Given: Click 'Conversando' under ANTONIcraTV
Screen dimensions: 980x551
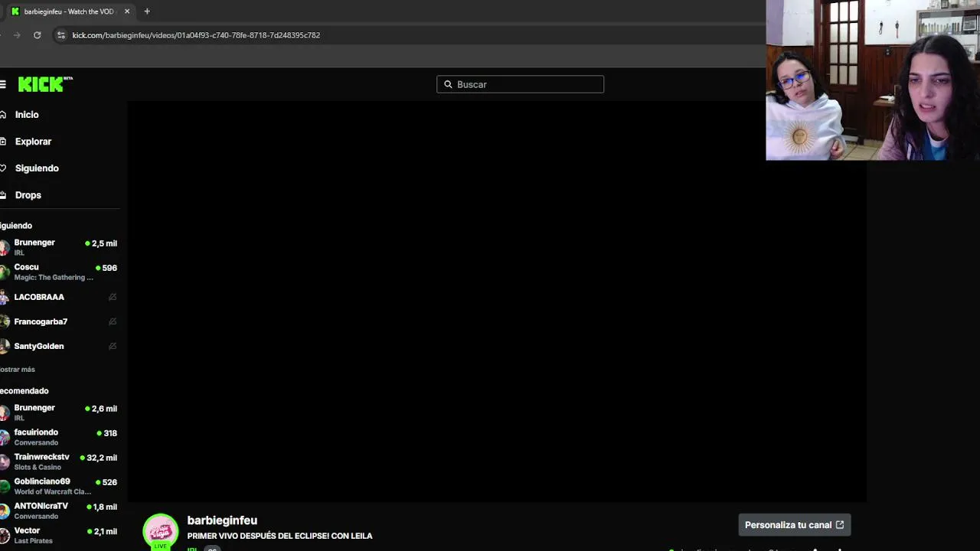Looking at the screenshot, I should tap(36, 517).
